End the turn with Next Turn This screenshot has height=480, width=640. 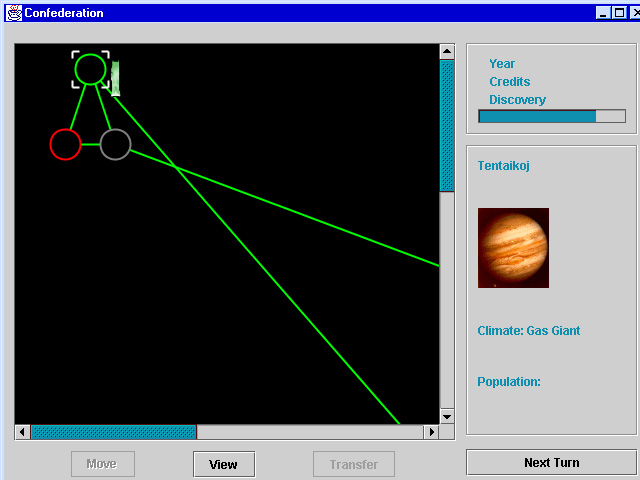click(x=551, y=462)
